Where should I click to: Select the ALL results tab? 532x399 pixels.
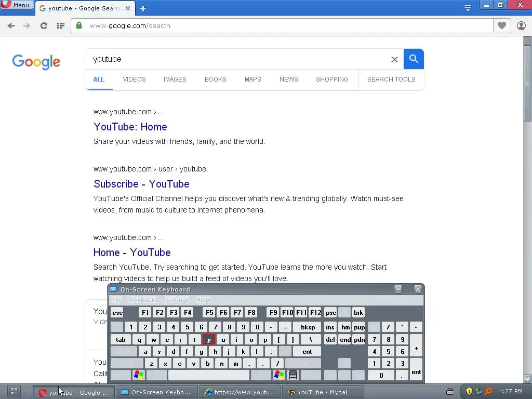coord(99,79)
